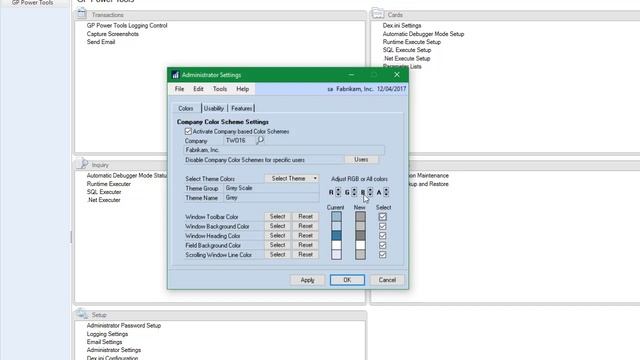
Task: Click the New Window Toolbar Color swatch
Action: [x=360, y=217]
